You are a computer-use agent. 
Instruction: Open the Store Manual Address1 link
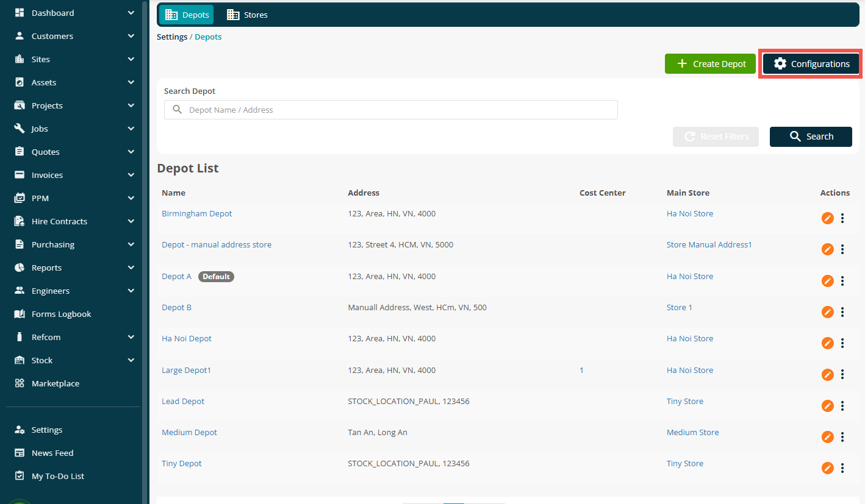pos(709,245)
